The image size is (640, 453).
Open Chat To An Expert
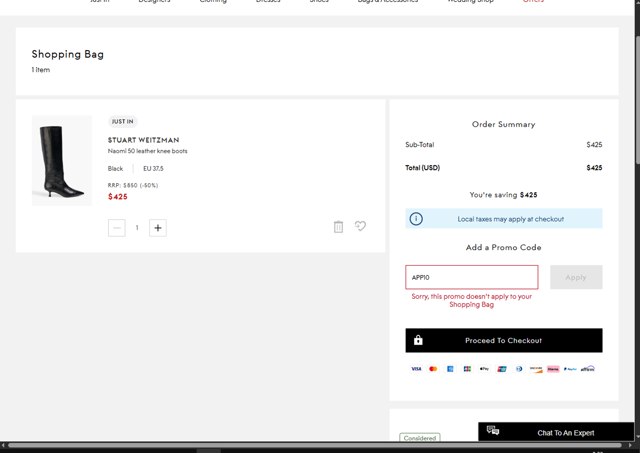tap(556, 431)
